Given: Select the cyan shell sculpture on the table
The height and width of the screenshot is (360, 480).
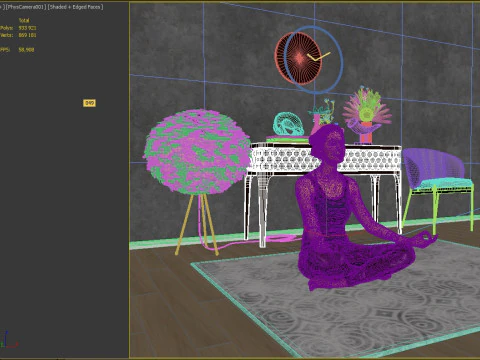Looking at the screenshot, I should 289,124.
